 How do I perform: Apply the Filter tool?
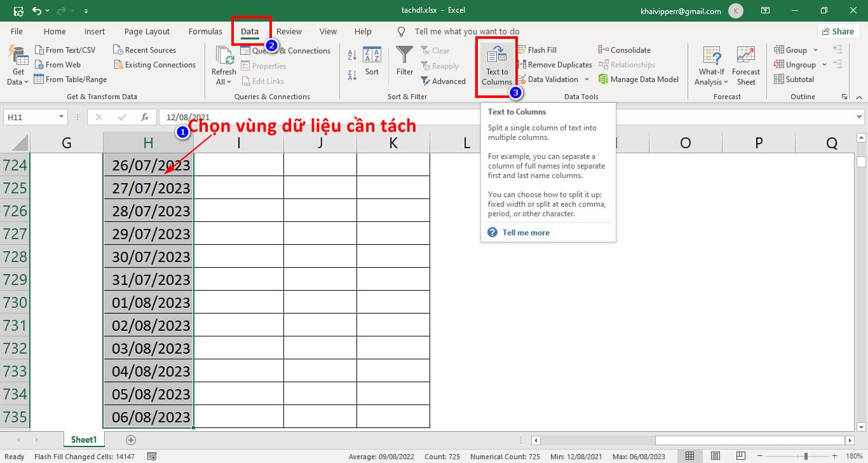pos(404,64)
